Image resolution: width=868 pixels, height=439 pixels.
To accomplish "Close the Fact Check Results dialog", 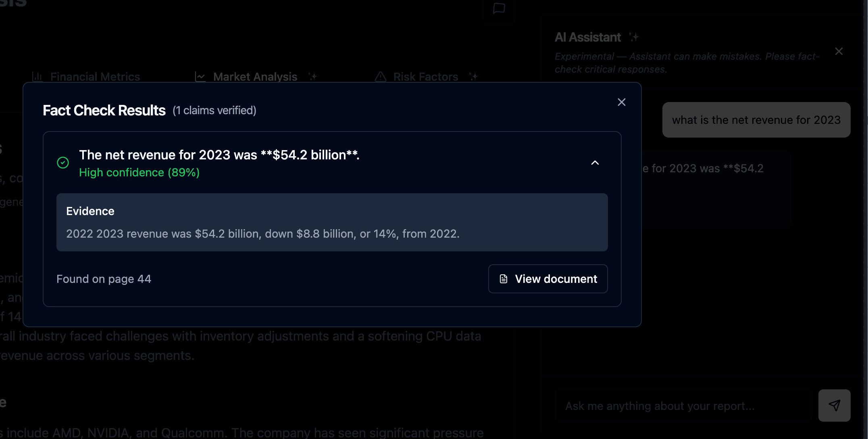I will click(621, 102).
